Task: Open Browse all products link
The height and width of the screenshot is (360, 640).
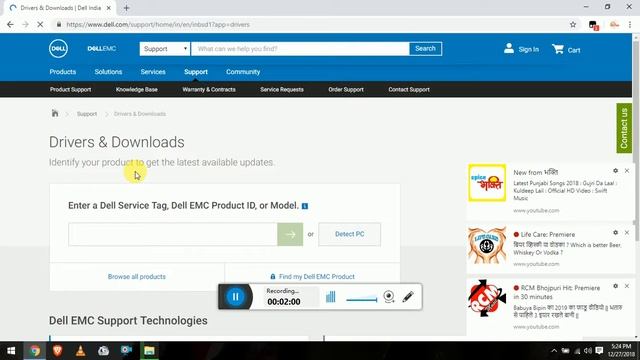Action: pos(137,277)
